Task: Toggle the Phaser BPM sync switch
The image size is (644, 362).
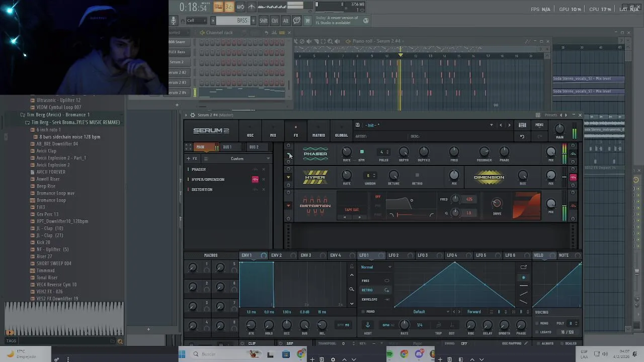Action: tap(362, 152)
